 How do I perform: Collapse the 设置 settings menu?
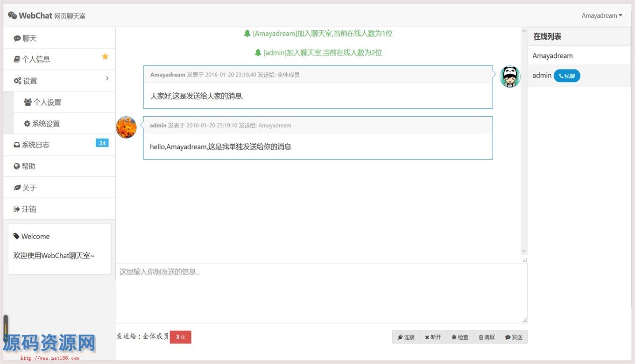59,81
